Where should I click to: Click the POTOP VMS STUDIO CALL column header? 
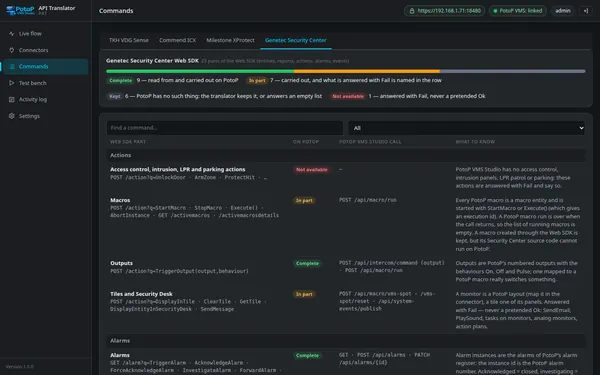[x=370, y=142]
